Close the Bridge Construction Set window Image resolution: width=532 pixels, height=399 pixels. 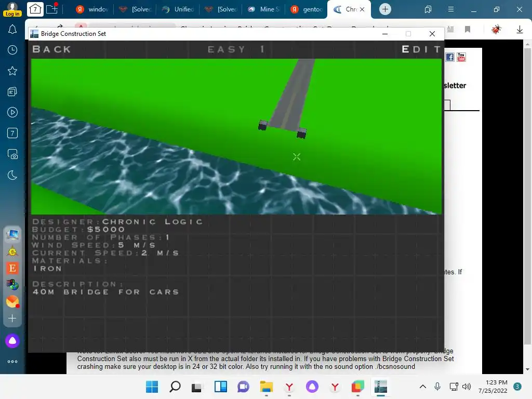[x=432, y=34]
